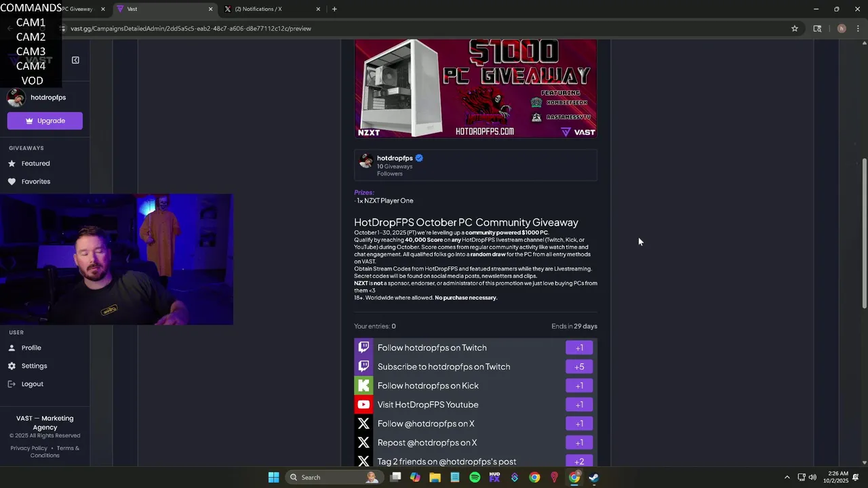
Task: Click the Logout icon in sidebar
Action: 12,384
